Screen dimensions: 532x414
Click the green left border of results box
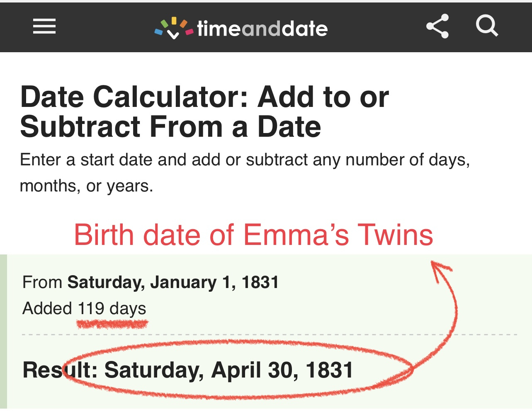tap(3, 332)
